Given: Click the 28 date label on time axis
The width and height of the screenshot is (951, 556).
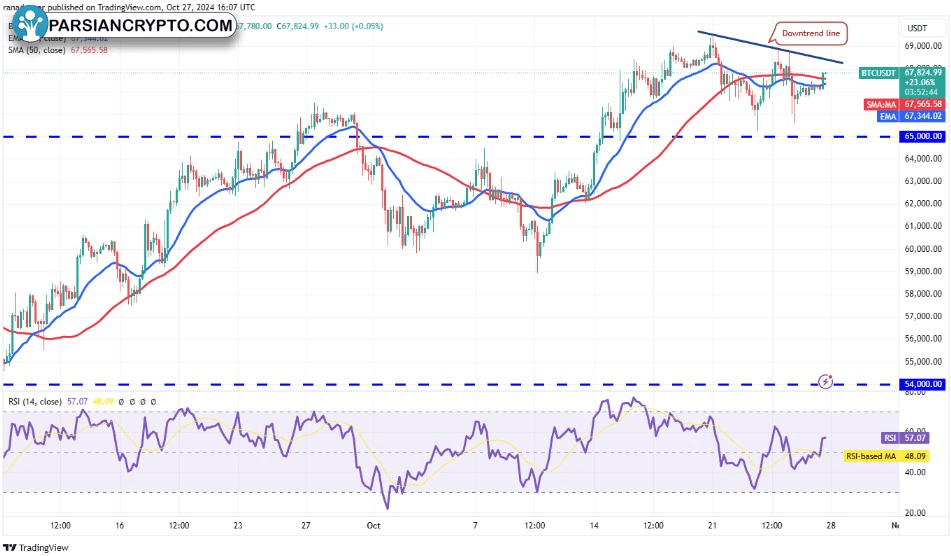Looking at the screenshot, I should tap(831, 526).
